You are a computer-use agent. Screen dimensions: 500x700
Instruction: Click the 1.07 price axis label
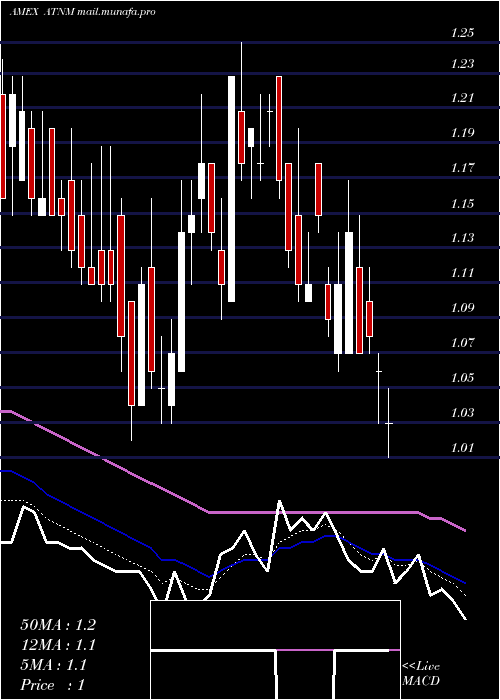pyautogui.click(x=462, y=343)
